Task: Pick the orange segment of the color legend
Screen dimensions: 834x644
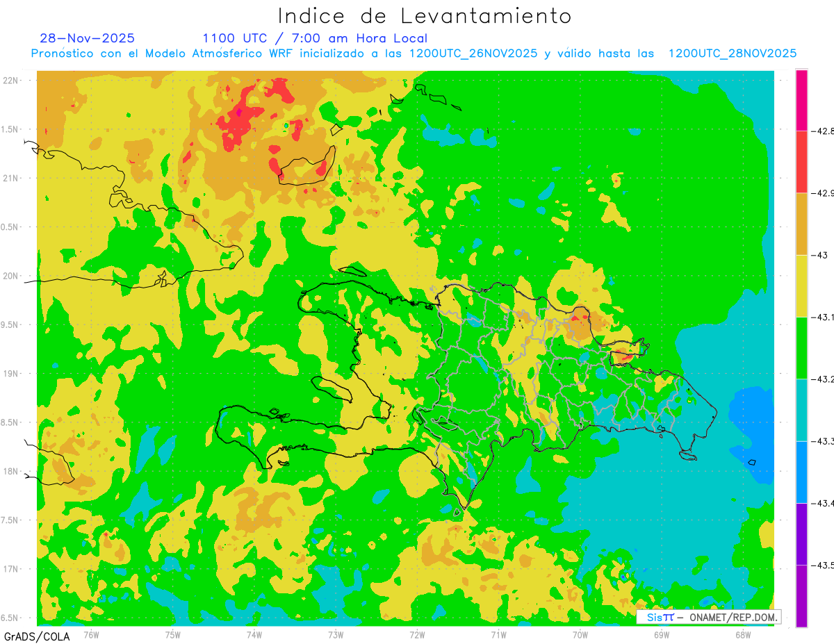Action: pos(801,224)
